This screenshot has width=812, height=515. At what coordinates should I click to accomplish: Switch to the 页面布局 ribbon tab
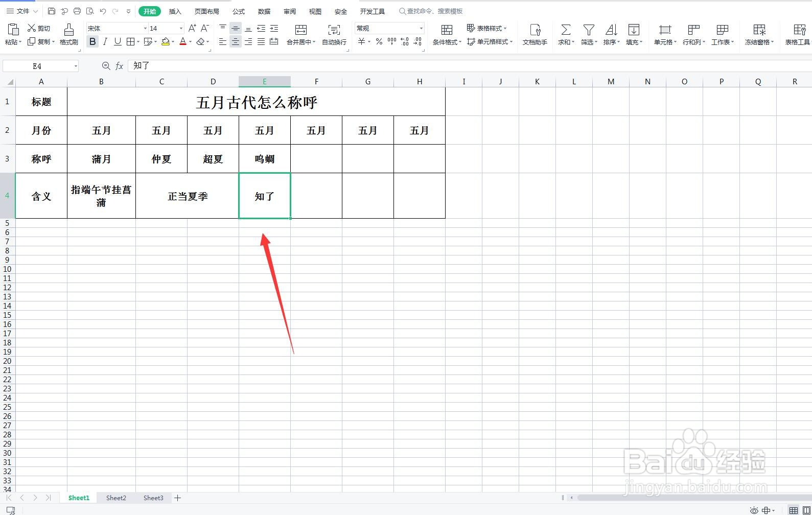pyautogui.click(x=206, y=11)
